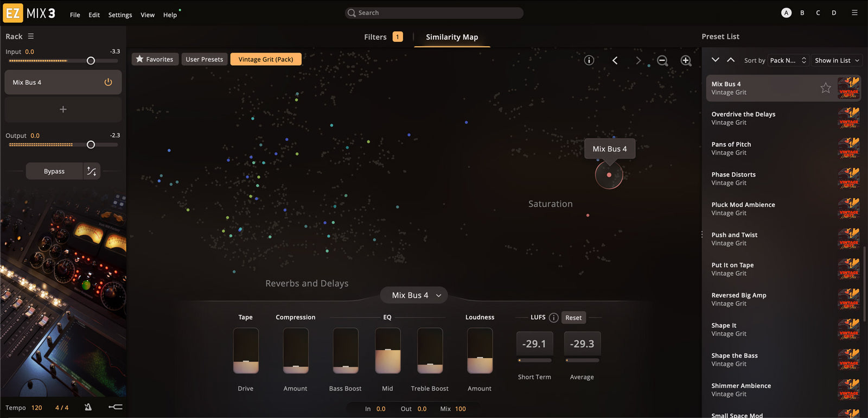Favorite Mix Bus 4 with star icon
This screenshot has height=418, width=868.
825,88
